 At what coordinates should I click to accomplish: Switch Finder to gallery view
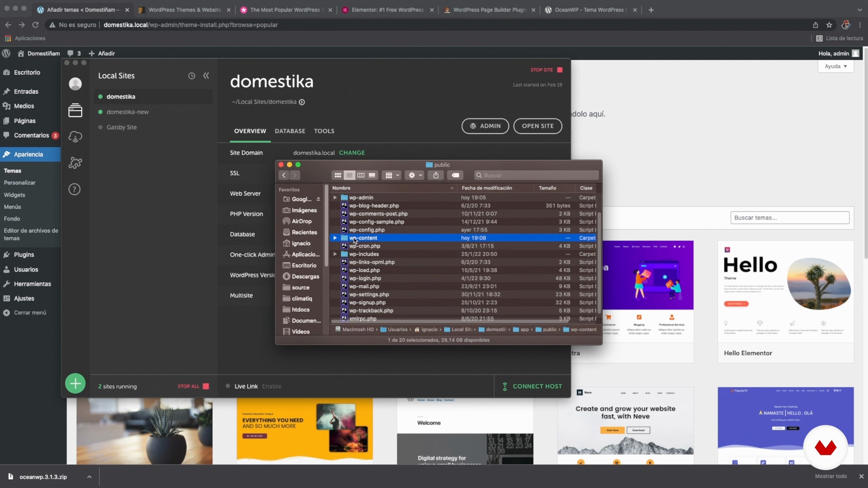pos(372,175)
